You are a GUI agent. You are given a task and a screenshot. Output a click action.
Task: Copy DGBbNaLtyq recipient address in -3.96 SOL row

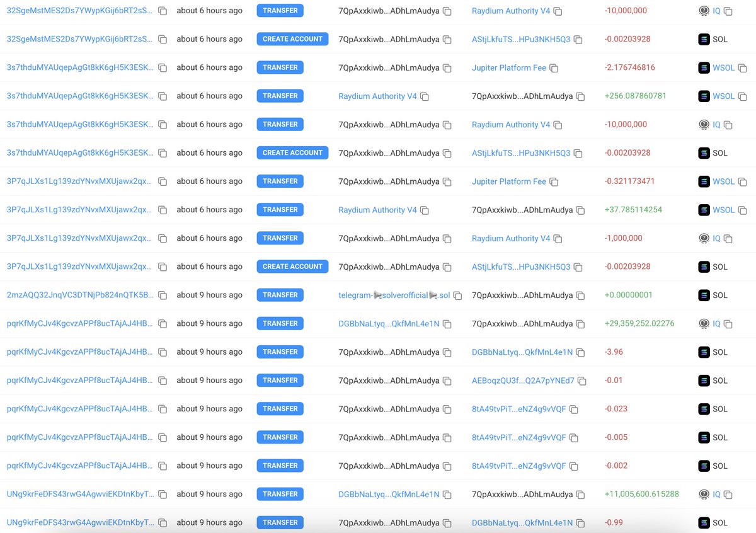[580, 353]
